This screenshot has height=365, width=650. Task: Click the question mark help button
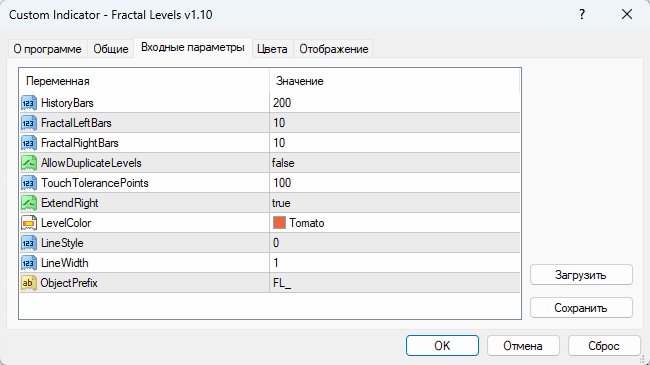[582, 15]
